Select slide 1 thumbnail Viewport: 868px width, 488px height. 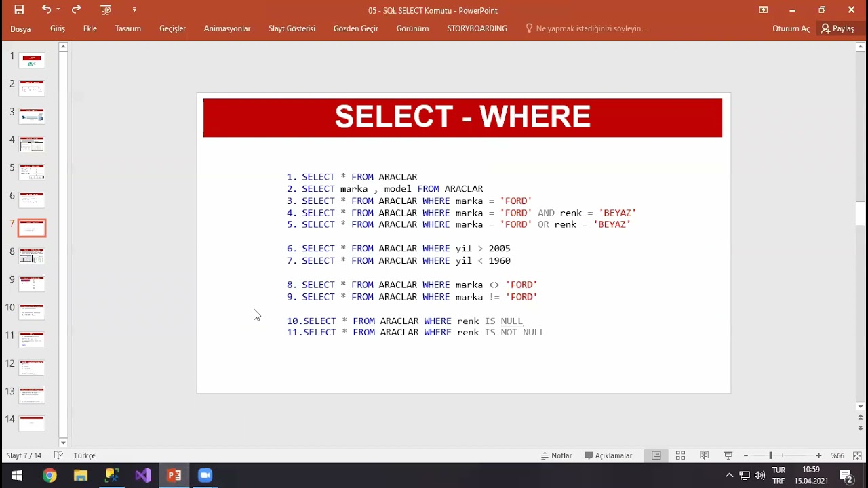(32, 60)
